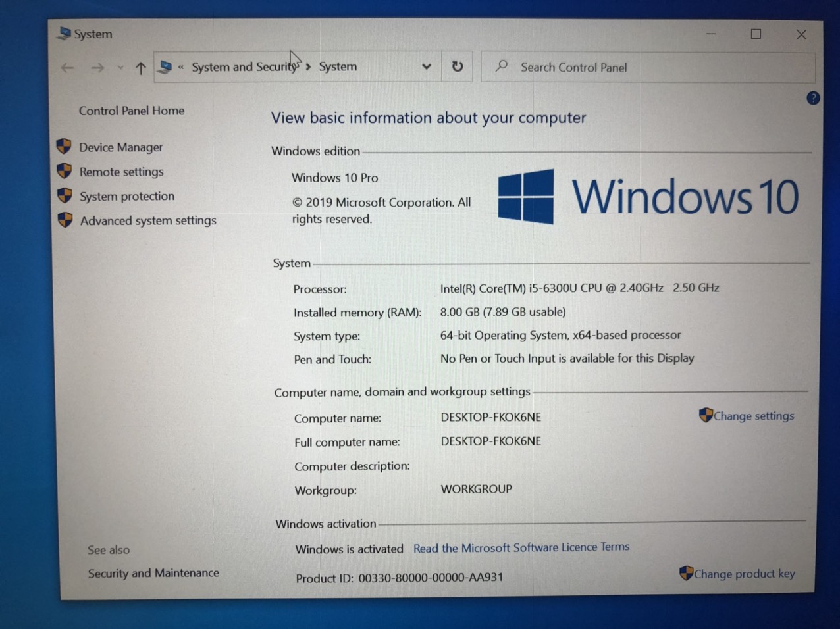Open Remote settings link
The image size is (840, 629).
point(121,172)
